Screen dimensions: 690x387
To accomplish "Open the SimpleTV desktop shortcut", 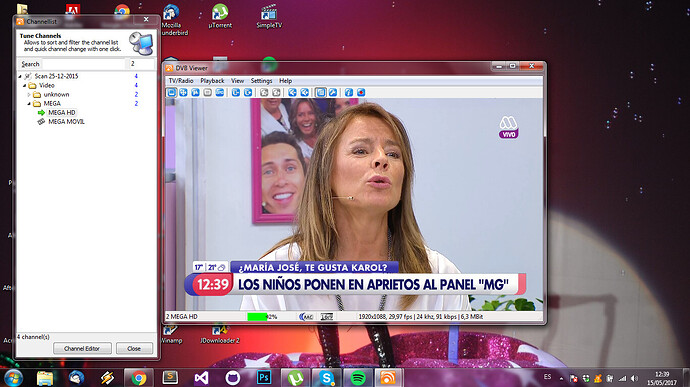I will click(x=269, y=17).
